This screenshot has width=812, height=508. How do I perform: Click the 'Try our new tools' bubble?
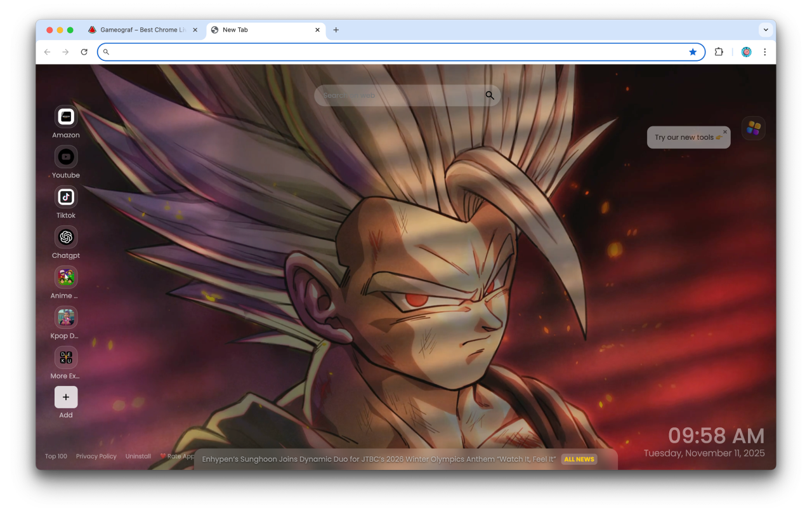click(x=688, y=137)
